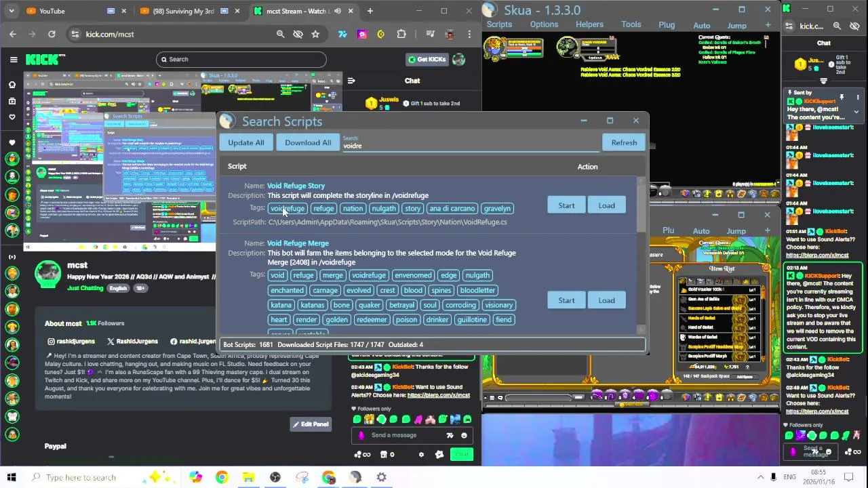Screen dimensions: 868x488
Task: Start the Void Refuge Merge script
Action: point(566,300)
